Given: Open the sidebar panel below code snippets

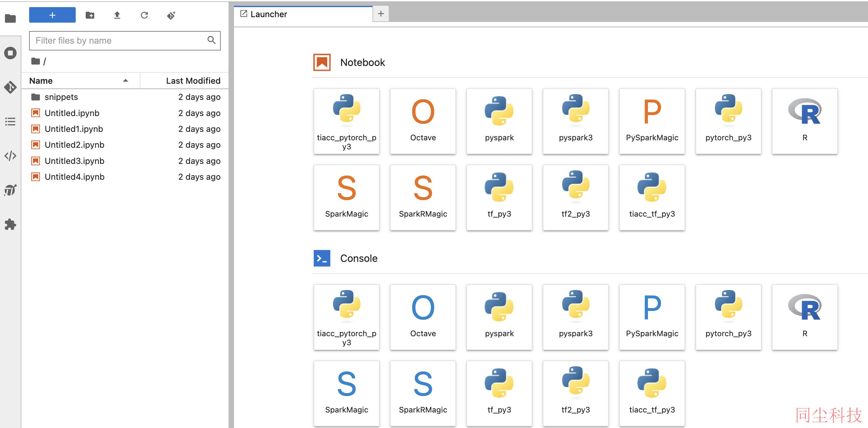Looking at the screenshot, I should point(10,190).
